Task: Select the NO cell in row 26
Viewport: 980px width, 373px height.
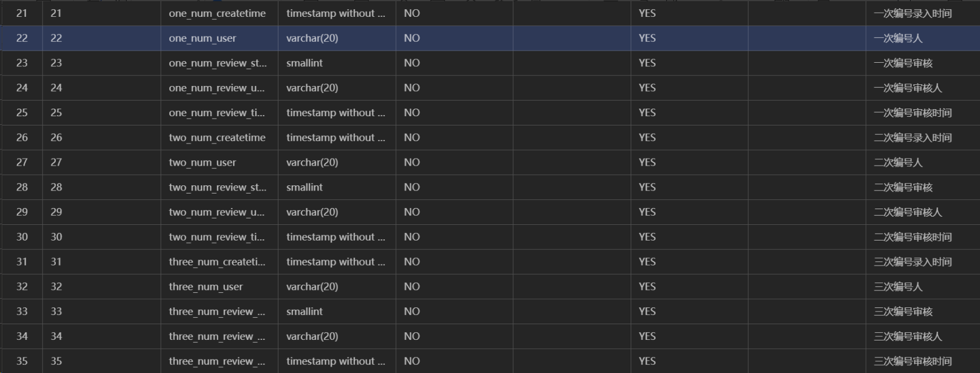Action: tap(455, 138)
